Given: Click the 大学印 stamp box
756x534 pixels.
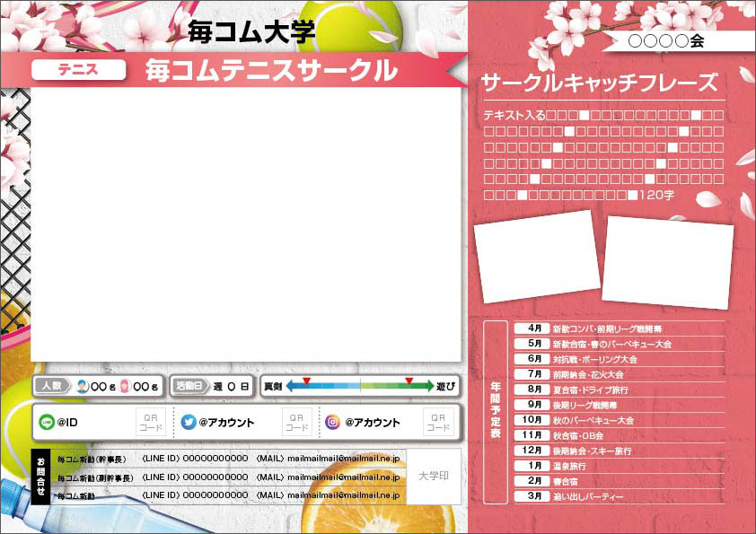Looking at the screenshot, I should pos(434,477).
